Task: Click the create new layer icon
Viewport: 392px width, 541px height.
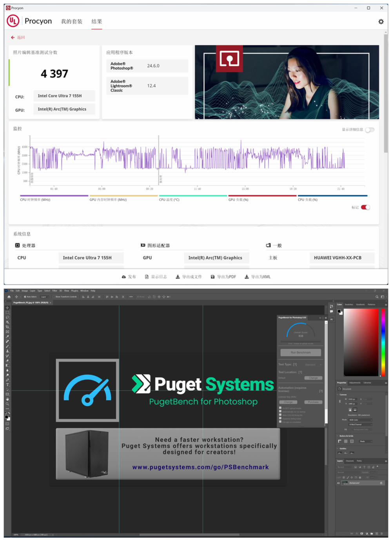Action: 377,534
